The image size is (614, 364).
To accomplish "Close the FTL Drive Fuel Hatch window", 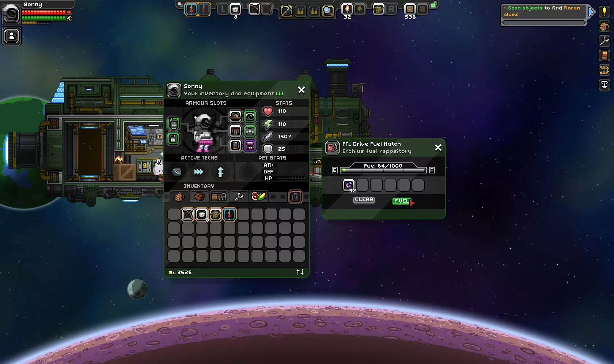I will 438,147.
